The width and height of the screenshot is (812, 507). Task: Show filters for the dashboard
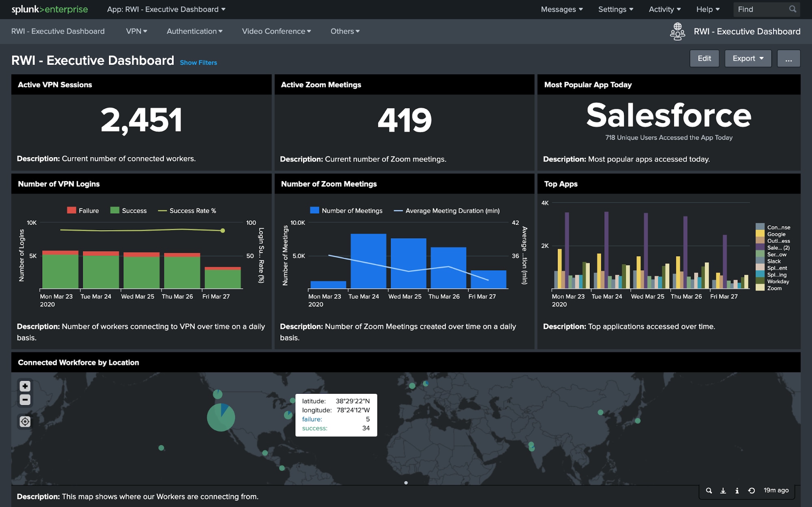[x=199, y=62]
